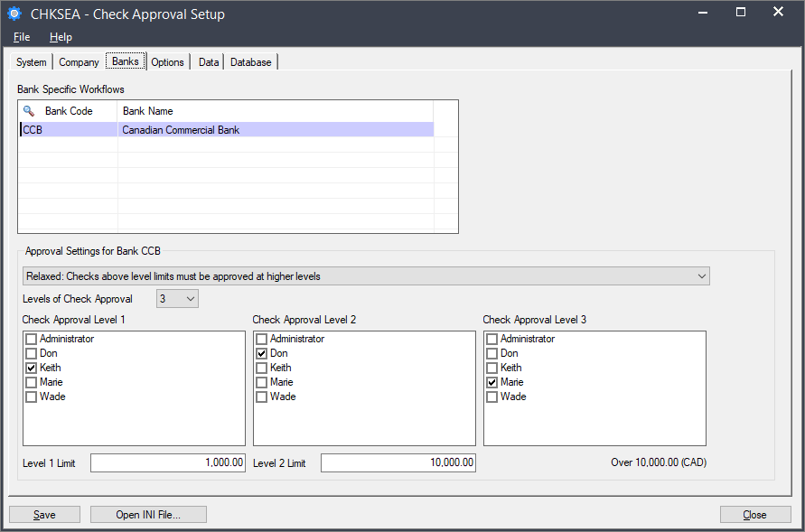Check Marie in Check Approval Level 2
Screen dimensions: 805x532
262,382
